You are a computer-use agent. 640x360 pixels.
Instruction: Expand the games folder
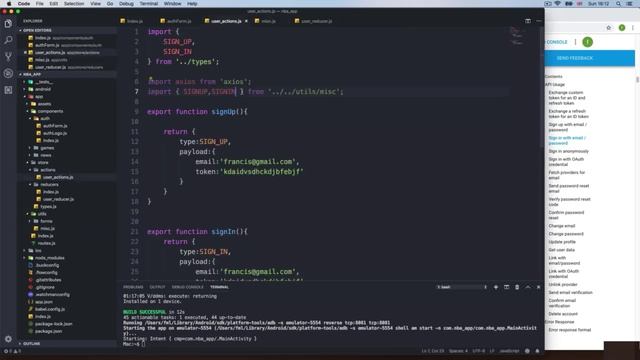point(47,148)
